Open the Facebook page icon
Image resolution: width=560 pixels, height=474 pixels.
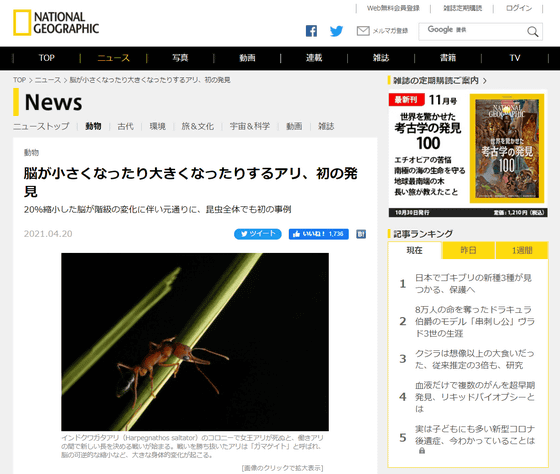click(311, 31)
